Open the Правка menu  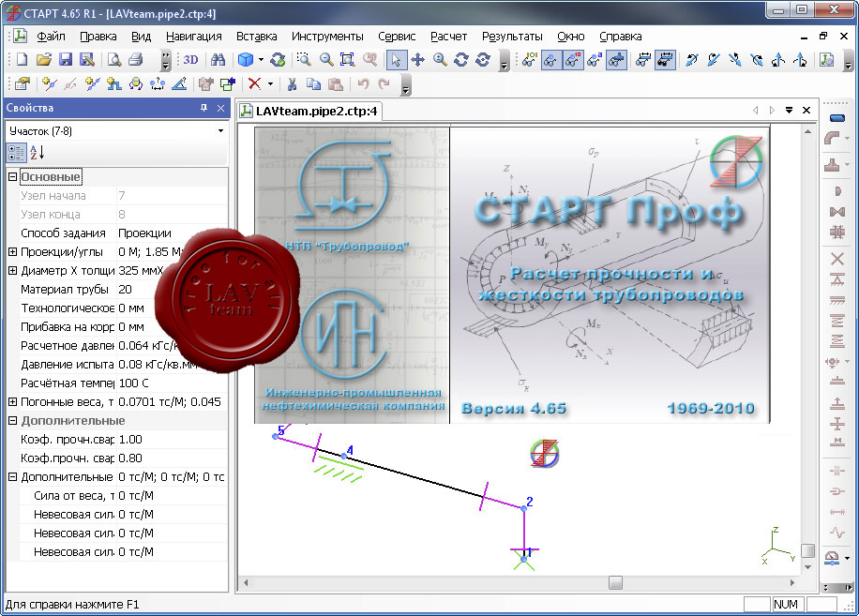[98, 37]
